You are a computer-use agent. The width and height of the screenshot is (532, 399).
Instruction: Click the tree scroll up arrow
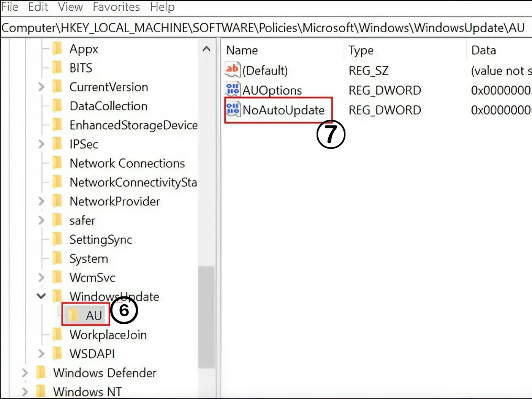point(207,49)
